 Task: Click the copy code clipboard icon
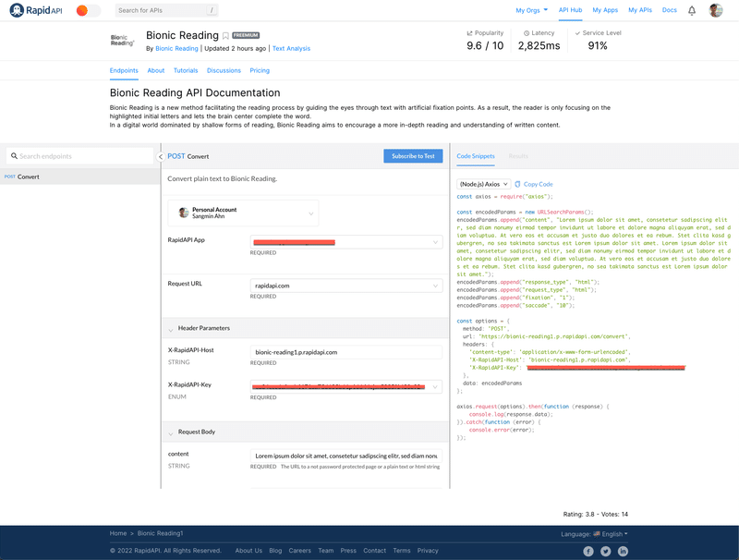coord(517,184)
